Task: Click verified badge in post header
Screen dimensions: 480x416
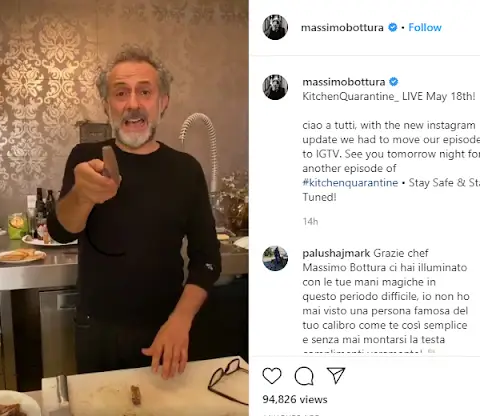Action: tap(393, 27)
